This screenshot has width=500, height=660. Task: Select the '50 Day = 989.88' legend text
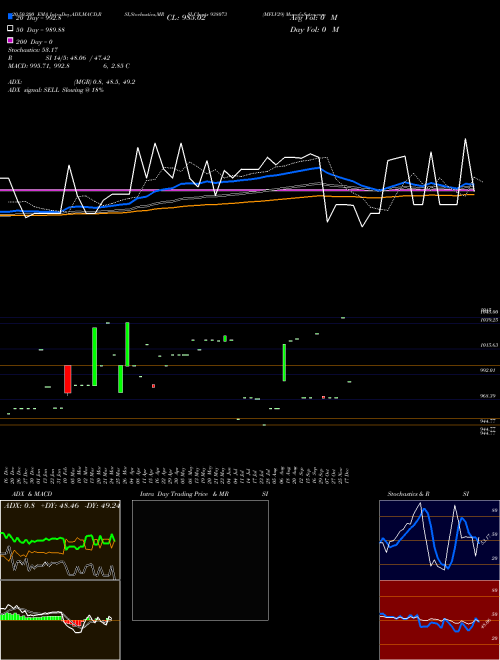(x=40, y=30)
